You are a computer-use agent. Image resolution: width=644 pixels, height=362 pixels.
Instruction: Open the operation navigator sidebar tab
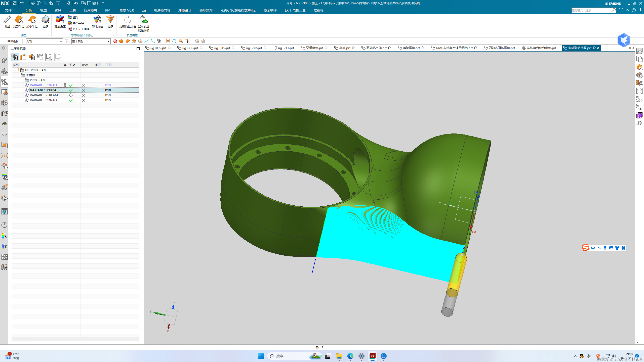(4, 82)
